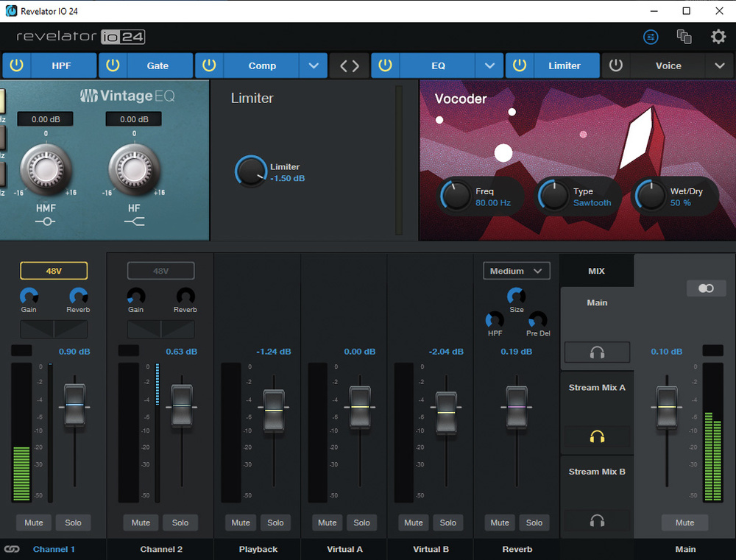This screenshot has height=560, width=736.
Task: Click the scenes copy icon in header
Action: pyautogui.click(x=684, y=37)
